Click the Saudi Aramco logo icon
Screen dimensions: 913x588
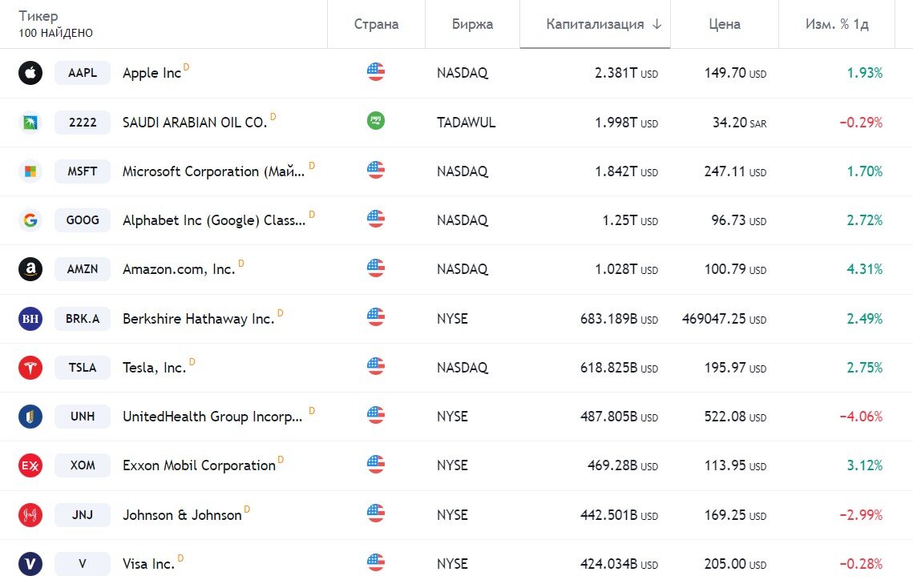pos(30,123)
